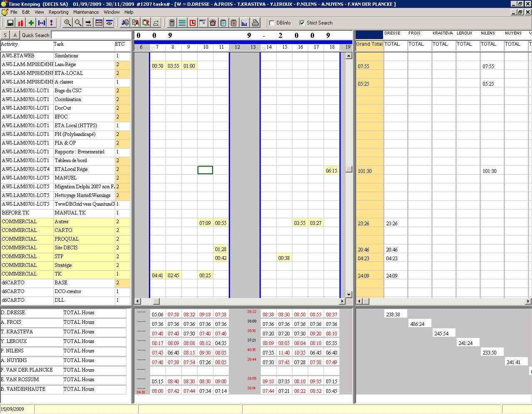Click the Save floppy disk icon
The image size is (532, 414).
click(10, 23)
